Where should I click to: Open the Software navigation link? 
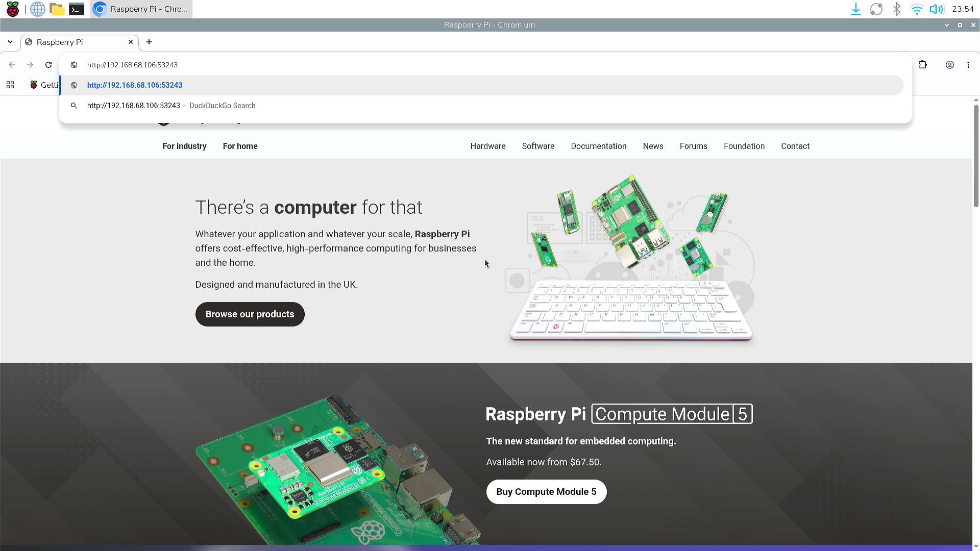tap(538, 146)
